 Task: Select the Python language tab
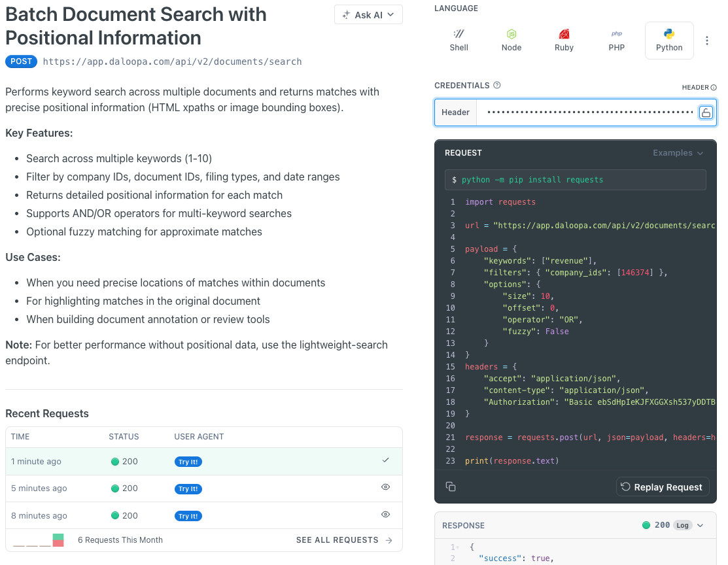coord(669,40)
